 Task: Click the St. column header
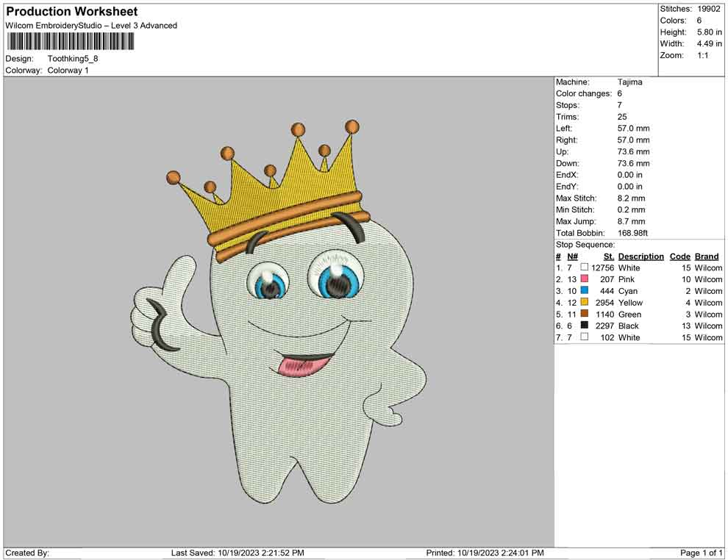(609, 256)
